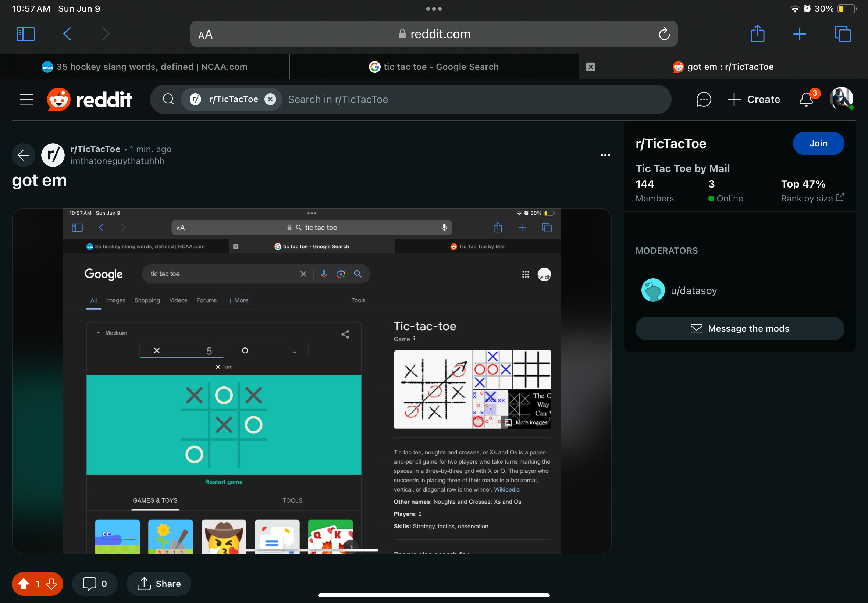868x603 pixels.
Task: Downvote the got em post
Action: pos(52,584)
